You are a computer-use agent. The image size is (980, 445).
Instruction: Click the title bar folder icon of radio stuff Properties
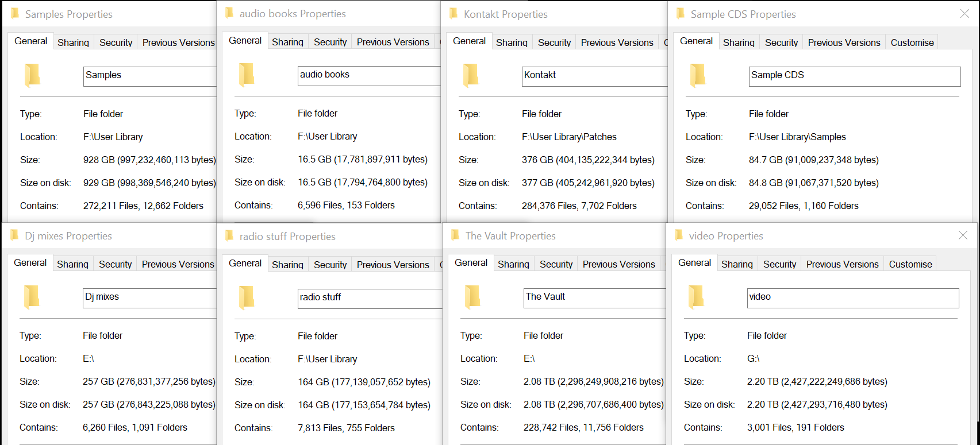[229, 235]
